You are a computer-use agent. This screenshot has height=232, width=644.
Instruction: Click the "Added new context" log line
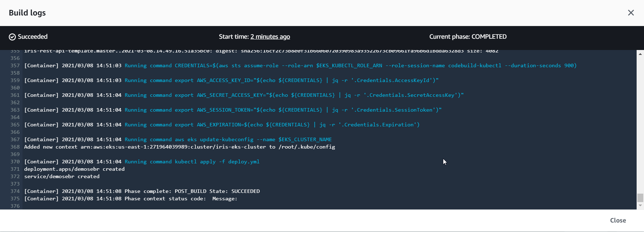click(179, 147)
